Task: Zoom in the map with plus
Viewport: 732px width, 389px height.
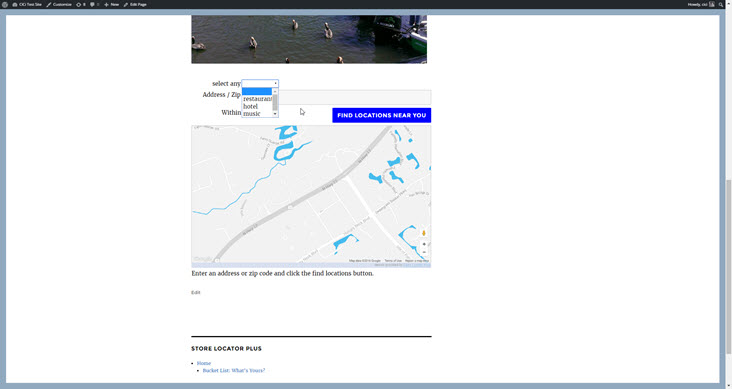Action: click(424, 244)
